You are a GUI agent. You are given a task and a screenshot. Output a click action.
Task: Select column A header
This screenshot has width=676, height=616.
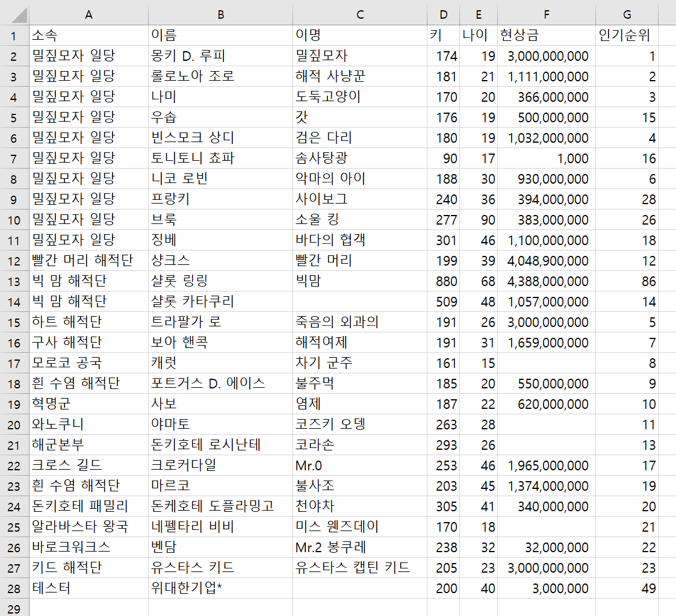(89, 14)
